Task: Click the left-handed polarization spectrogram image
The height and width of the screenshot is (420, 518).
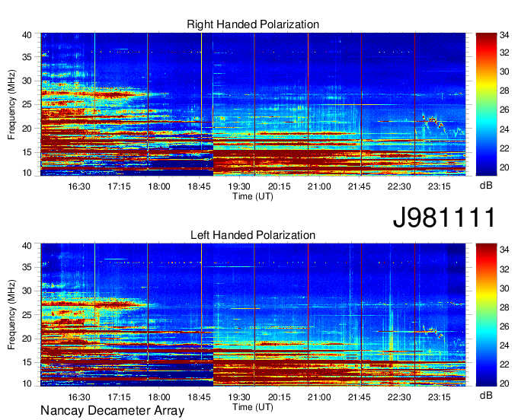Action: pyautogui.click(x=253, y=315)
